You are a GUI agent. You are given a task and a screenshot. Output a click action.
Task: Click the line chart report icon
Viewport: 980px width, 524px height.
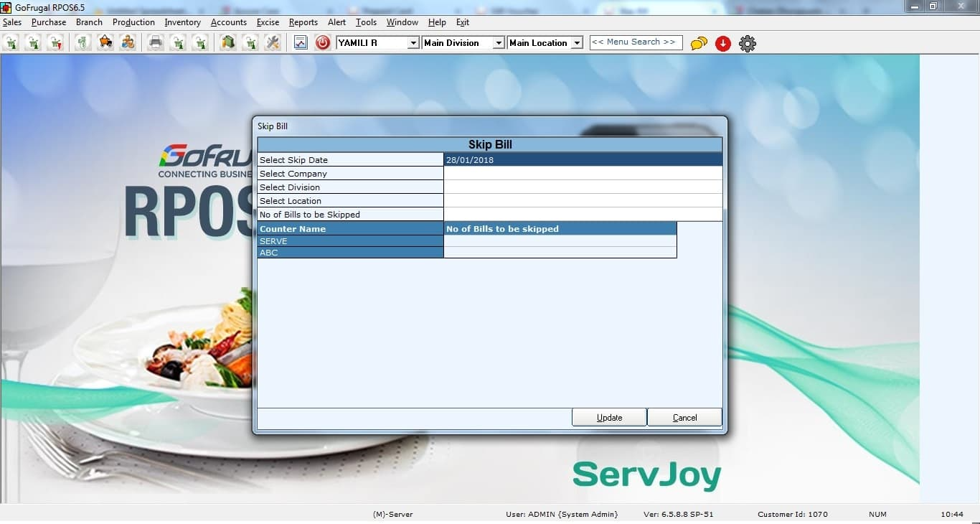tap(301, 43)
